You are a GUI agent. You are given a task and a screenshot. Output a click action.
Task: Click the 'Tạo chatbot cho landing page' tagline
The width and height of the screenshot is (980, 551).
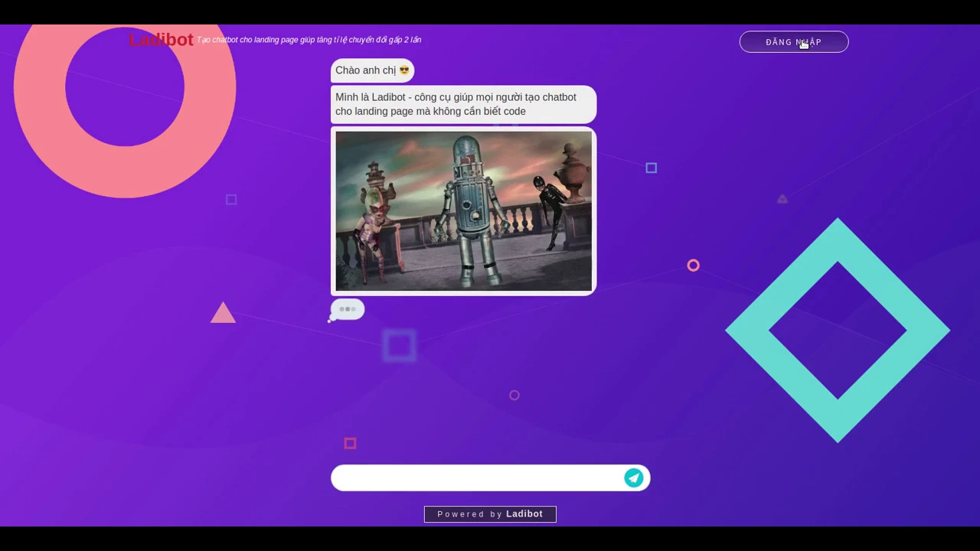(x=309, y=40)
